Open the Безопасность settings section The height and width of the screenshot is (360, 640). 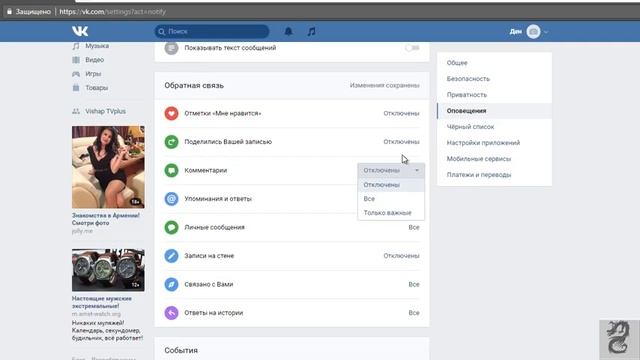point(494,79)
